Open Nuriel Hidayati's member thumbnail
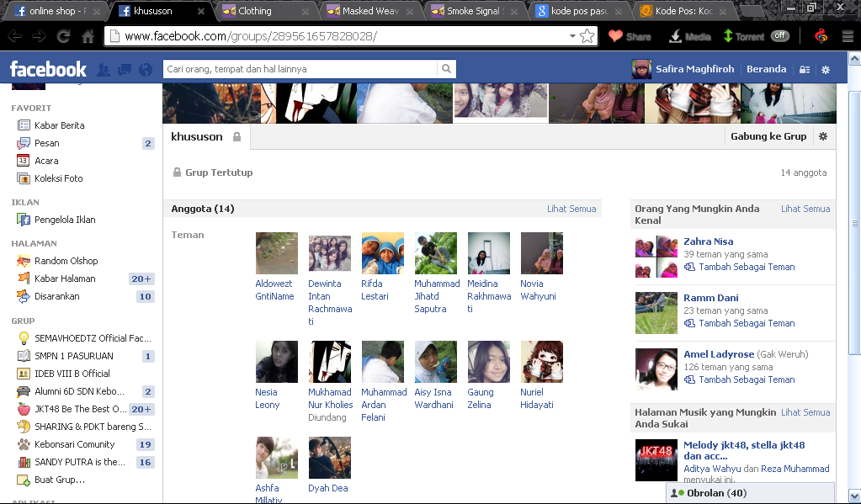Screen dimensions: 861x504 (541, 362)
